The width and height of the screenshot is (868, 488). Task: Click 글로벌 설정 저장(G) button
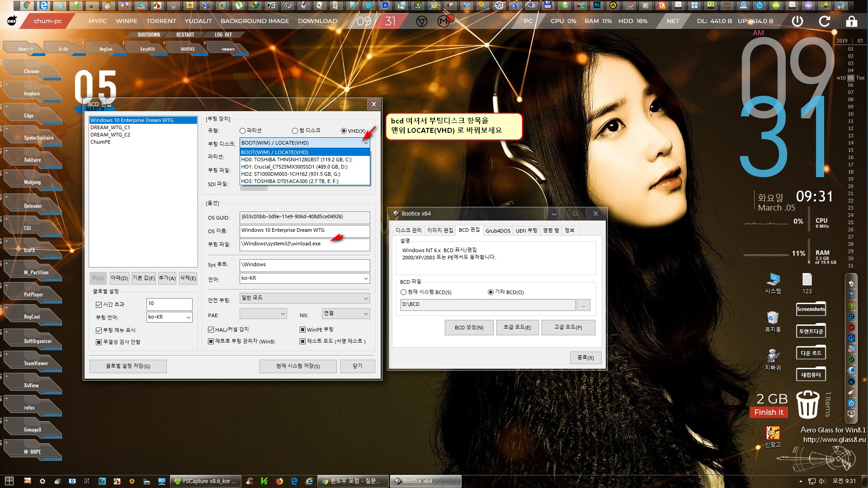click(x=128, y=366)
